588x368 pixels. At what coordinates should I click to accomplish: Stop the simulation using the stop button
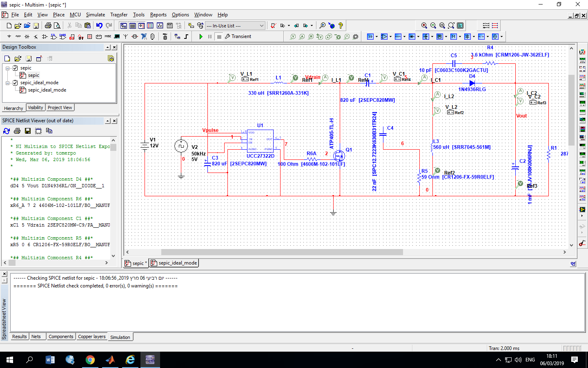(x=218, y=36)
